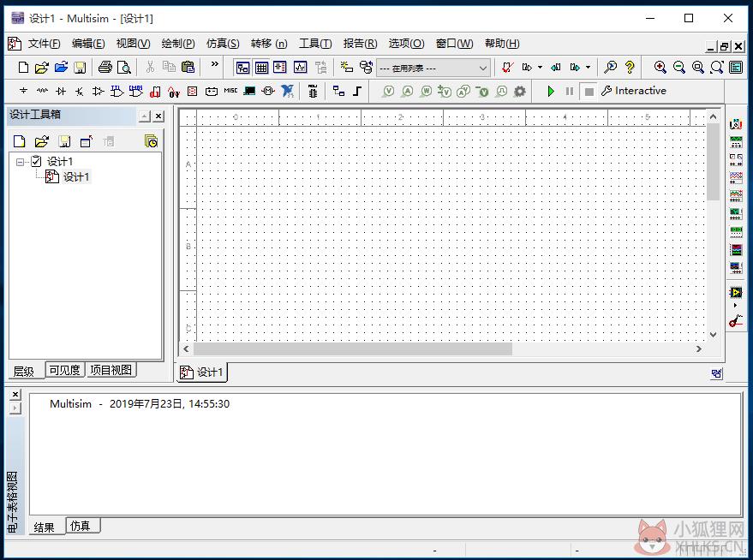The image size is (753, 560).
Task: Toggle the design toolbox toolbar button
Action: click(x=243, y=67)
